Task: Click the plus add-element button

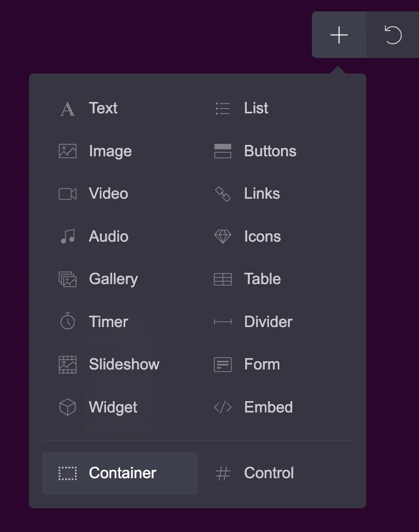Action: point(339,35)
